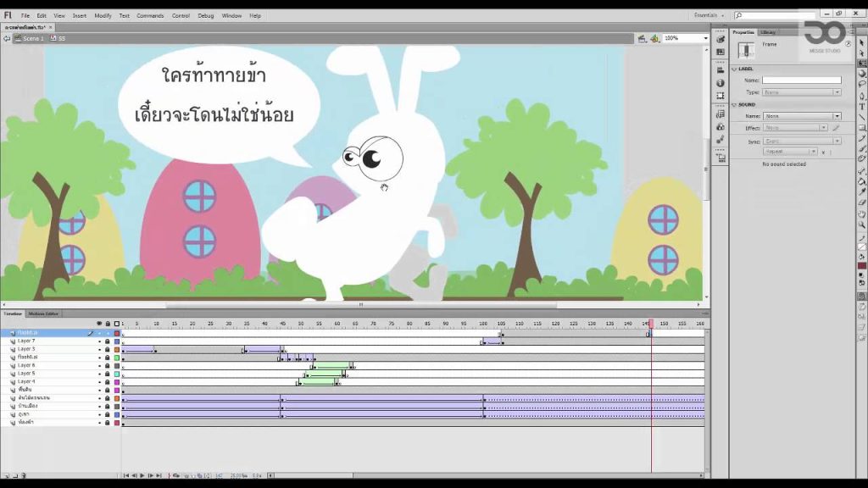This screenshot has height=488, width=868.
Task: Select the Pencil tool
Action: pyautogui.click(x=862, y=138)
